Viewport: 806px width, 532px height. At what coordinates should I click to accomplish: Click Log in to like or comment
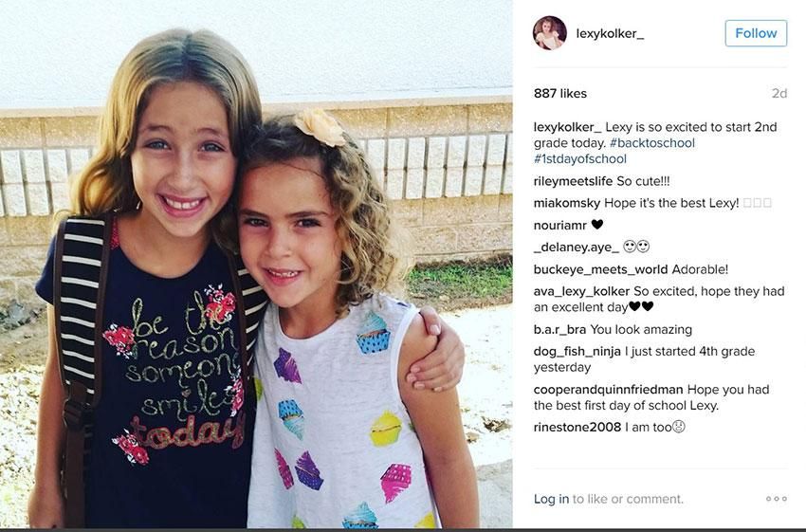point(551,499)
